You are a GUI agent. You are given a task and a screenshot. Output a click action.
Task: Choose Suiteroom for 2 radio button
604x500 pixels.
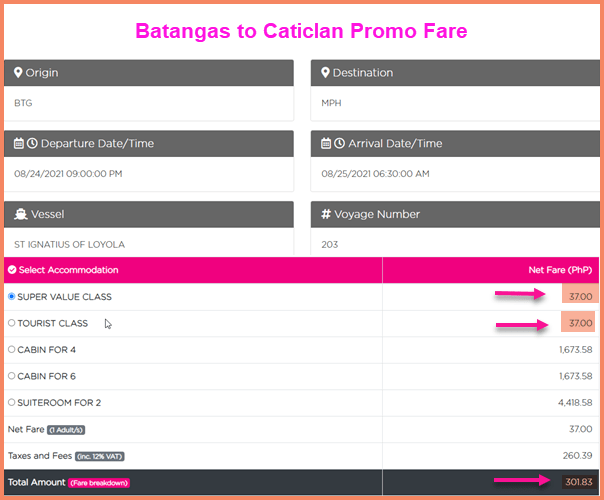(11, 403)
